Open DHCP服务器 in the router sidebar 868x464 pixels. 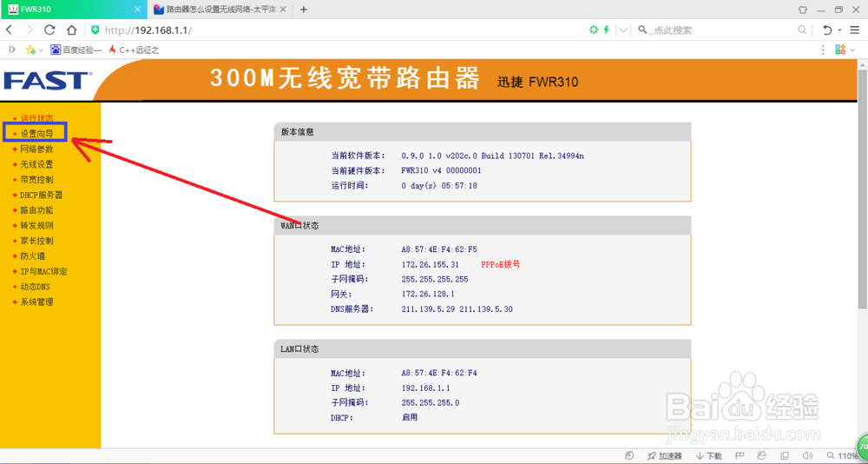click(41, 196)
